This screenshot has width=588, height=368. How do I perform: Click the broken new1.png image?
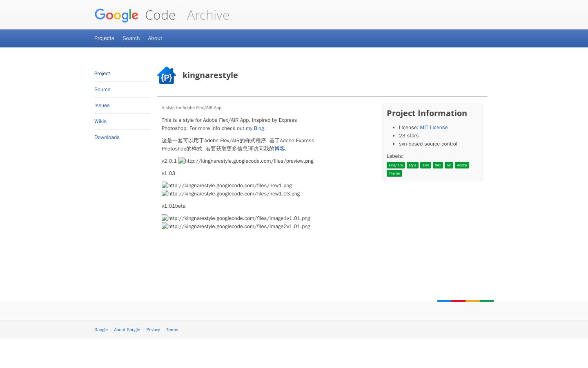pyautogui.click(x=227, y=186)
